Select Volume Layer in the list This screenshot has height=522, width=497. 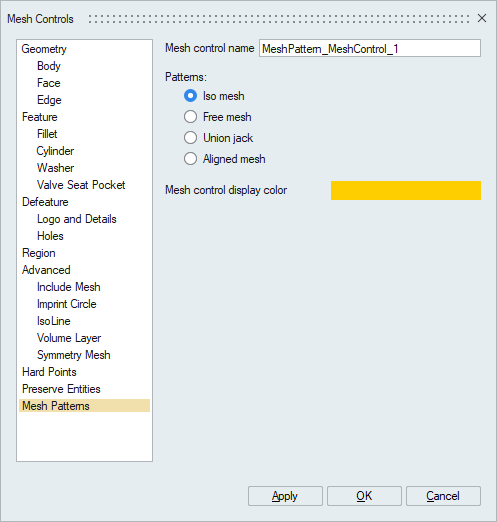coord(69,338)
